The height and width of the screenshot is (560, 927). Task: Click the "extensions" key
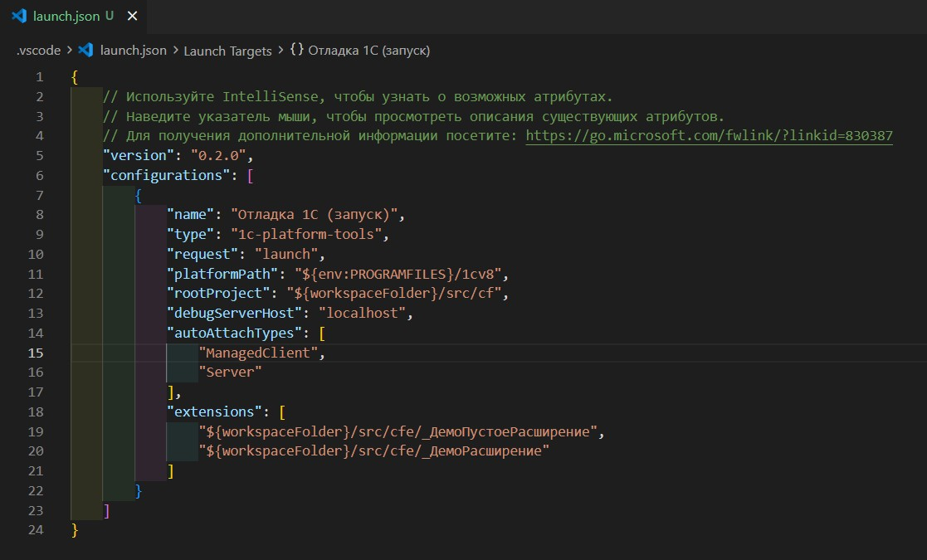214,411
